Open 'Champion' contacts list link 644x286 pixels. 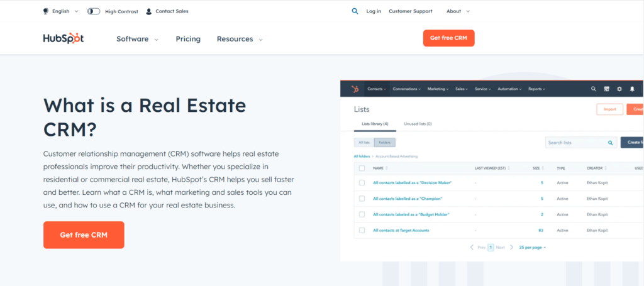408,199
